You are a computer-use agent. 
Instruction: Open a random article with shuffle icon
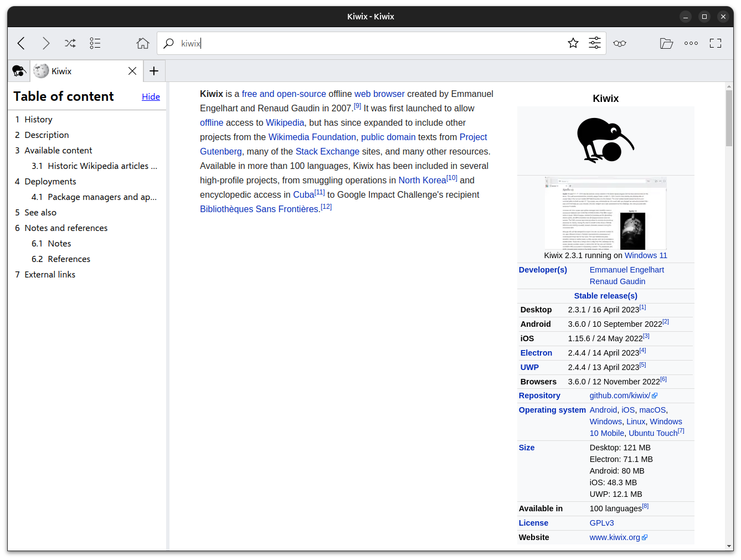tap(70, 43)
